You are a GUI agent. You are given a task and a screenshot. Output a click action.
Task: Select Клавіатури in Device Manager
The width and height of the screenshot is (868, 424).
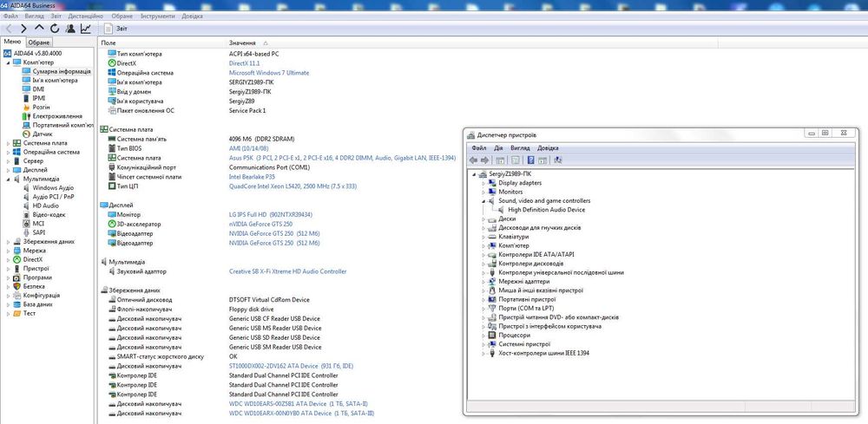[513, 237]
